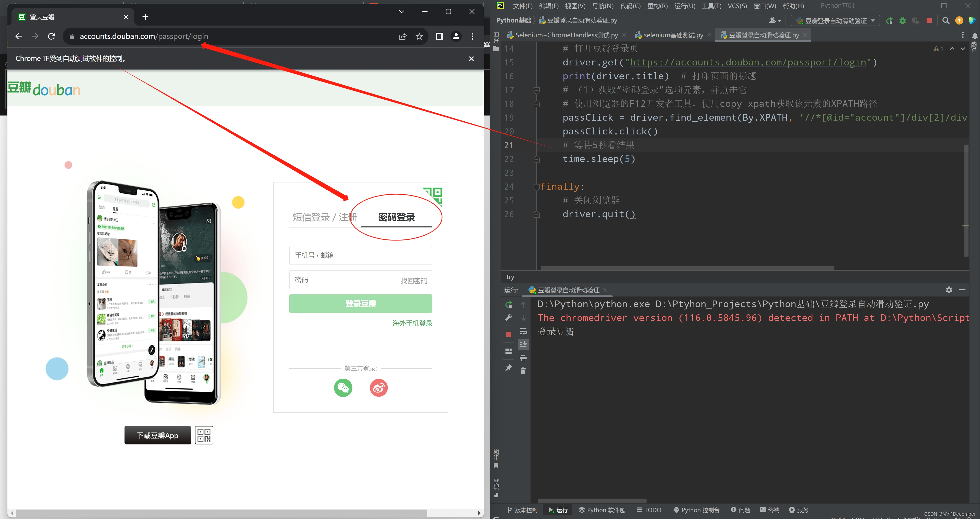Click the 手机号 / 邮箱 input field

tap(360, 255)
